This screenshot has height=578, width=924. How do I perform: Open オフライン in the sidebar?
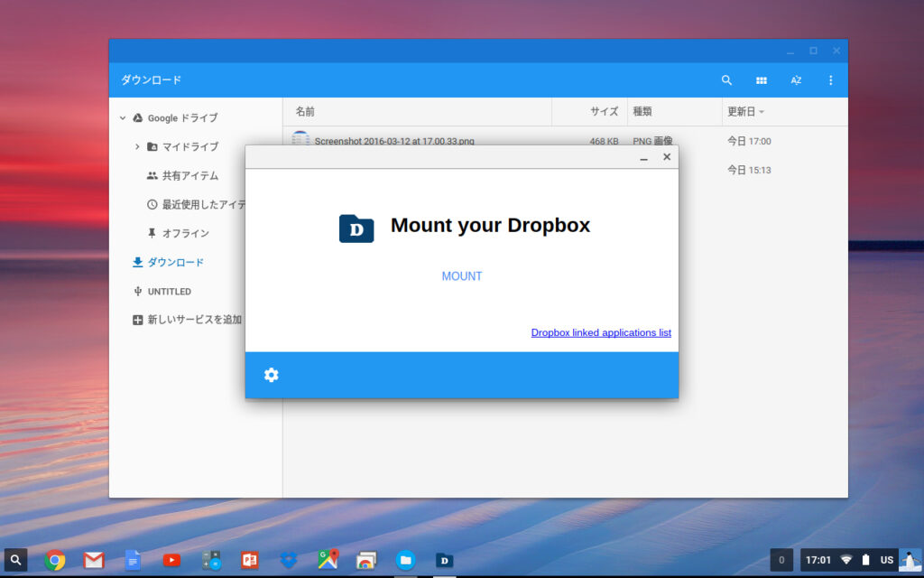tap(178, 233)
